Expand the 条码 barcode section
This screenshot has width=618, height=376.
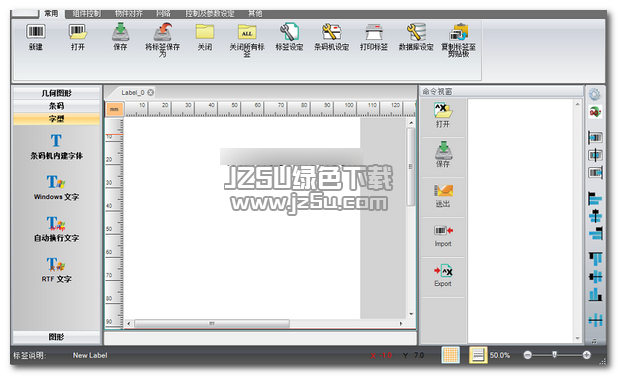pyautogui.click(x=56, y=106)
